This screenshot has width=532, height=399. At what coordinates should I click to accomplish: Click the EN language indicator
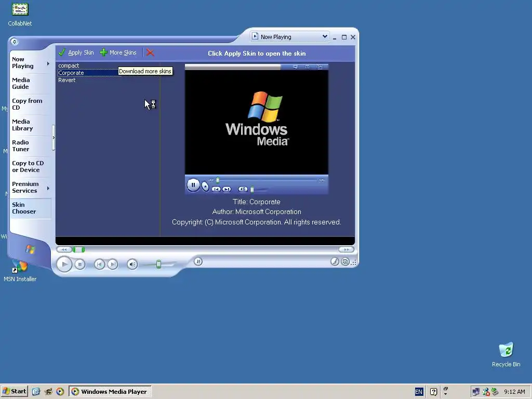[419, 392]
